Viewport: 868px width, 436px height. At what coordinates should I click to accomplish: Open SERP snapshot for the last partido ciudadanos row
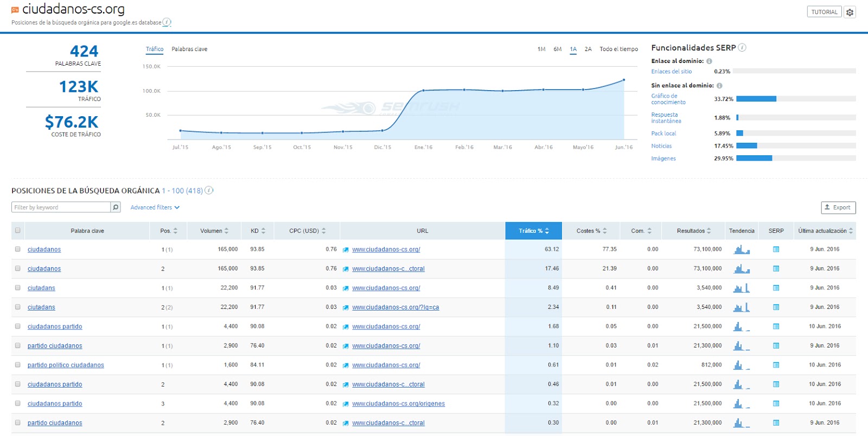[x=776, y=422]
